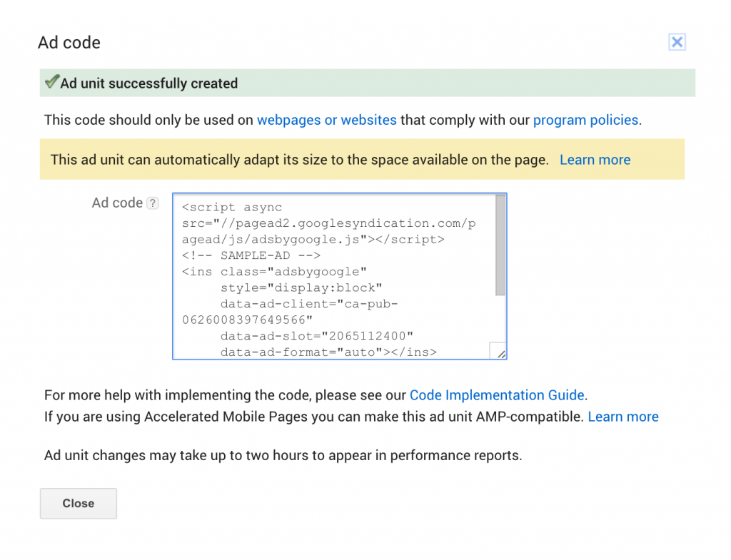Image resolution: width=731 pixels, height=560 pixels.
Task: Click the ad code box scrollbar thumb
Action: coord(500,245)
